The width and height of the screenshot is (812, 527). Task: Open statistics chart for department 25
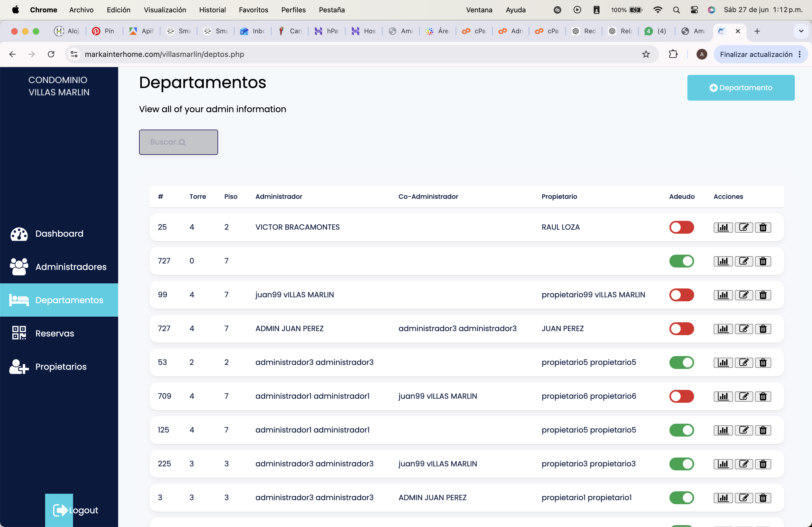tap(723, 227)
